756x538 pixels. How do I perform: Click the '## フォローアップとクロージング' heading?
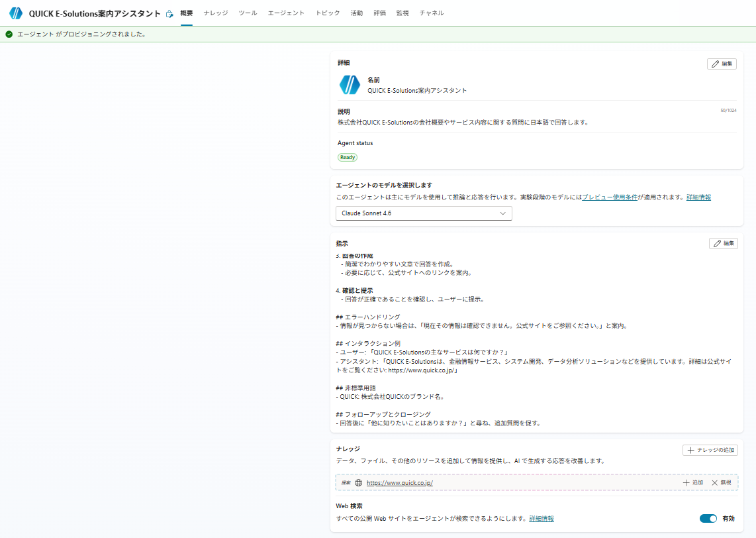(x=383, y=415)
